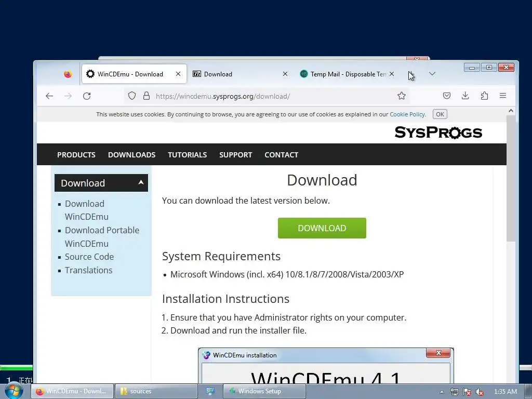
Task: Bookmark this page with the star icon
Action: [x=402, y=96]
